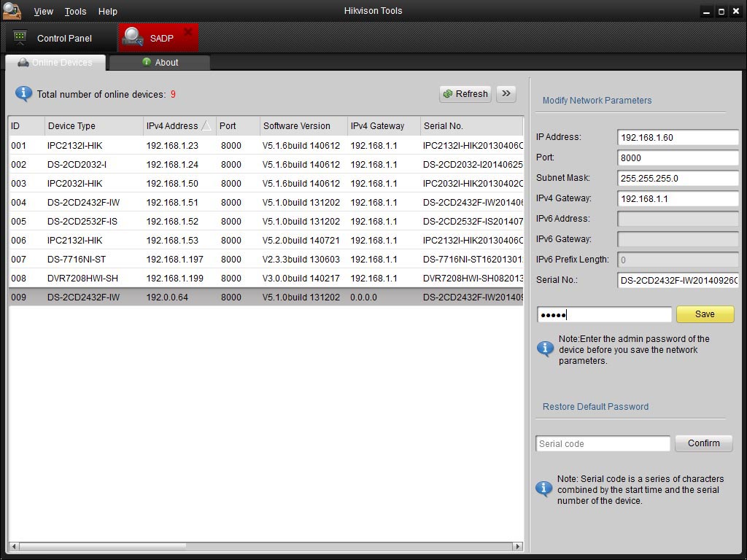Screen dimensions: 747x560
Task: Click software version V2.3.3build 130603
Action: [x=301, y=260]
